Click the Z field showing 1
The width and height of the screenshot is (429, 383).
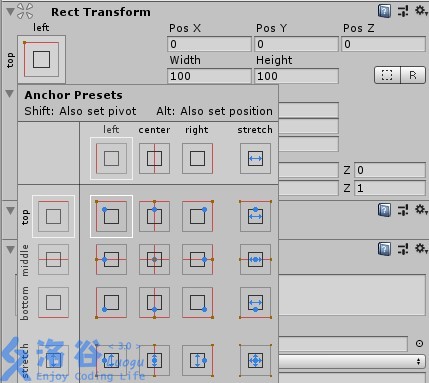(x=390, y=188)
